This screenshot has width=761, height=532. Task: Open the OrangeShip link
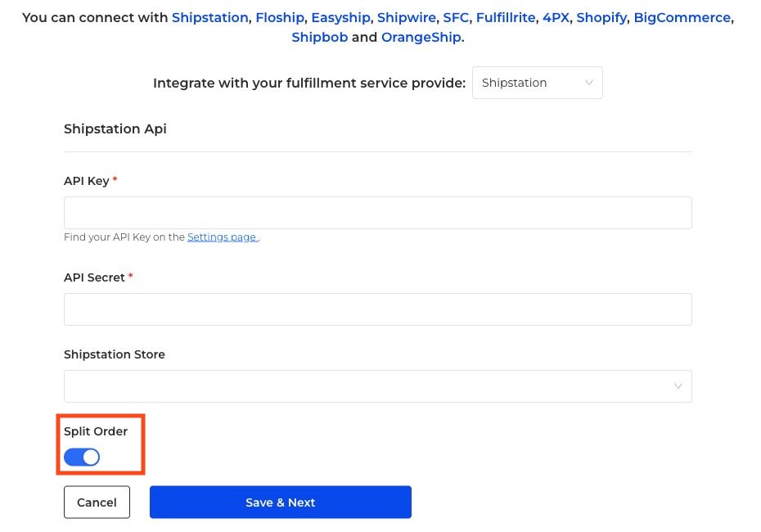[x=421, y=38]
